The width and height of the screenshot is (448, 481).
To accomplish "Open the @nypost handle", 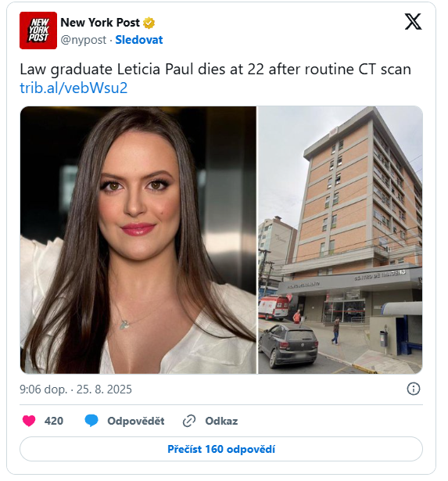I will pos(84,40).
